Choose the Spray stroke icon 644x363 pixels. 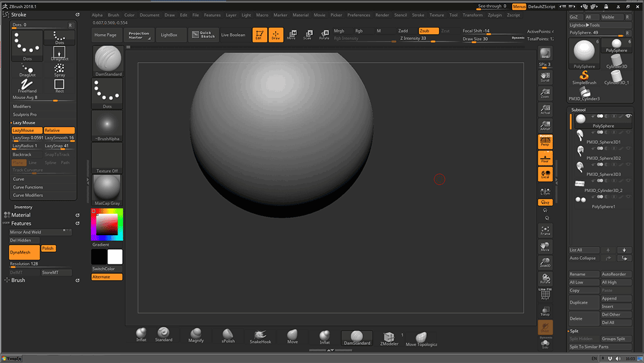[60, 69]
